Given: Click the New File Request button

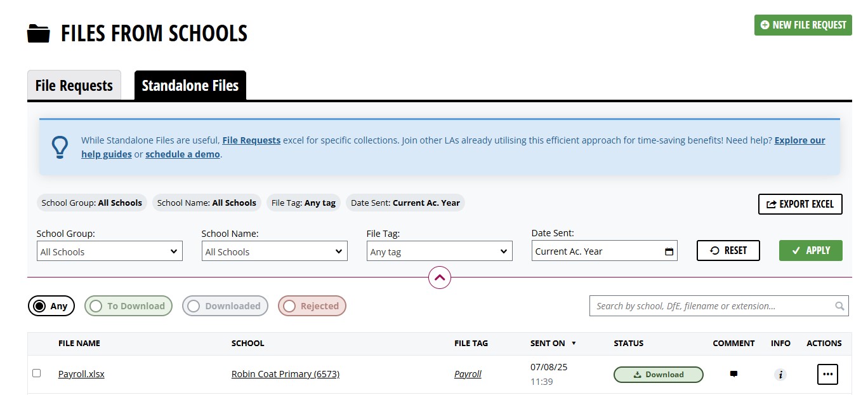Looking at the screenshot, I should (x=803, y=25).
